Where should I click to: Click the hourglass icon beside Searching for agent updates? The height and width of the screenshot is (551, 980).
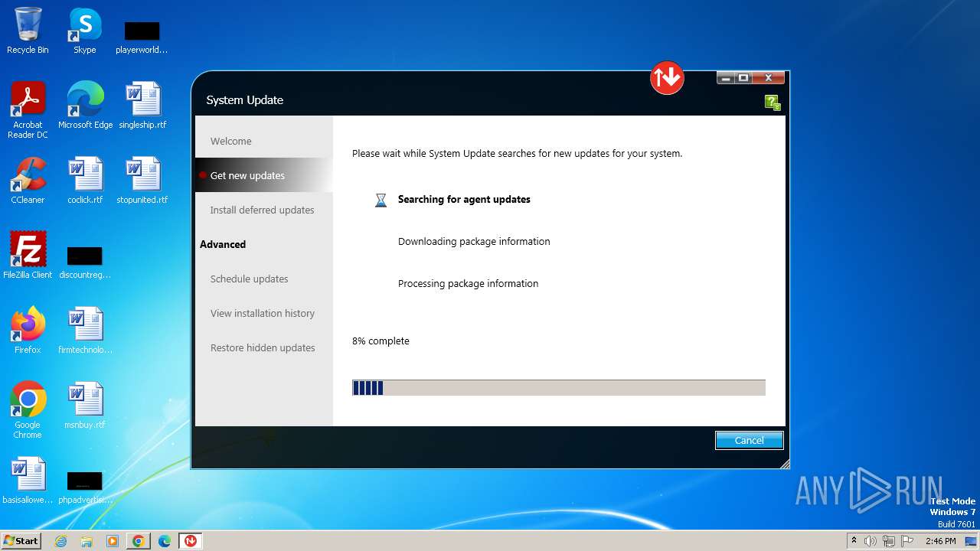coord(381,200)
